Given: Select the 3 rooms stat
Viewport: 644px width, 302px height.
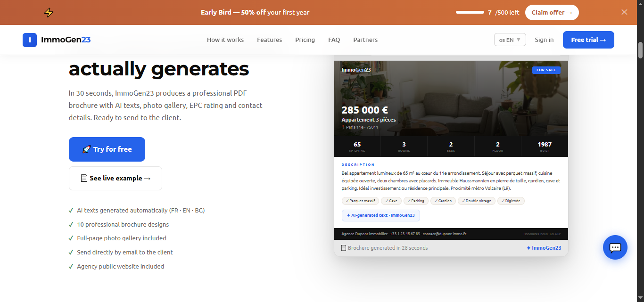Looking at the screenshot, I should [404, 147].
